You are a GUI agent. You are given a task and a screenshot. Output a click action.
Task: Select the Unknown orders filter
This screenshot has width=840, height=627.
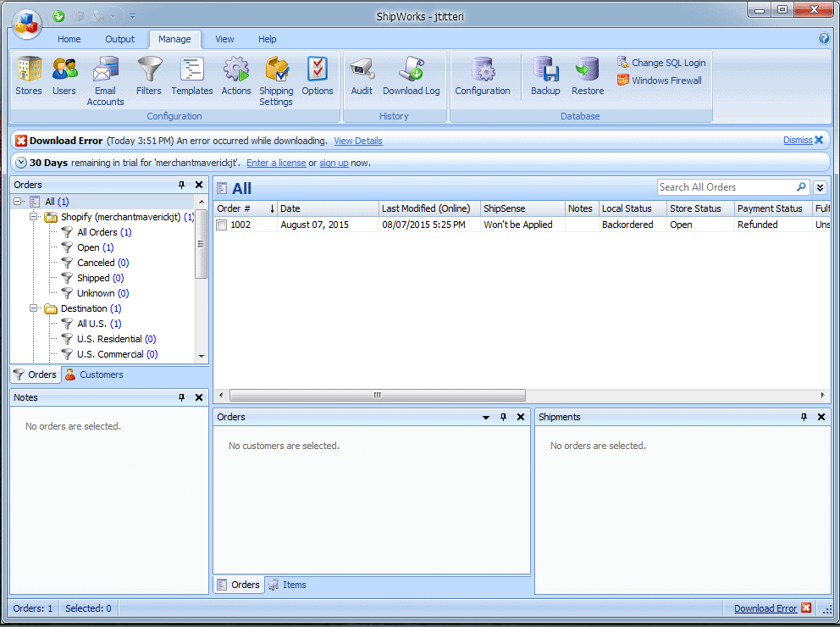102,293
